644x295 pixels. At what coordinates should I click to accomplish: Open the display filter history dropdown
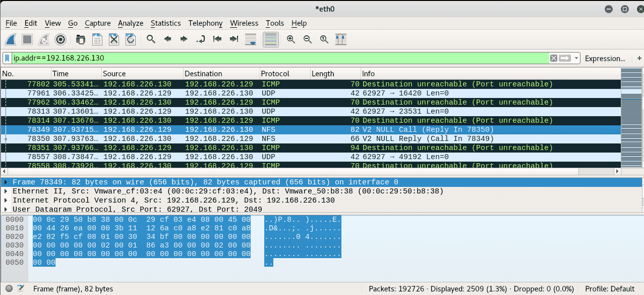[576, 58]
